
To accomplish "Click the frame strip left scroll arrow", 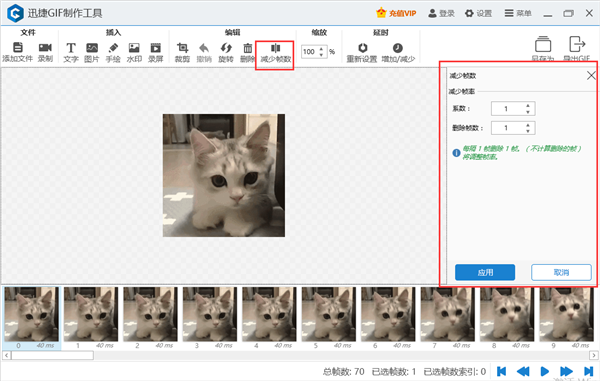I will [x=7, y=355].
